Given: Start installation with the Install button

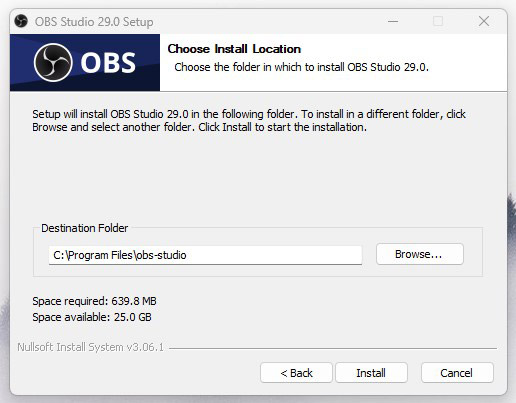Looking at the screenshot, I should [371, 373].
